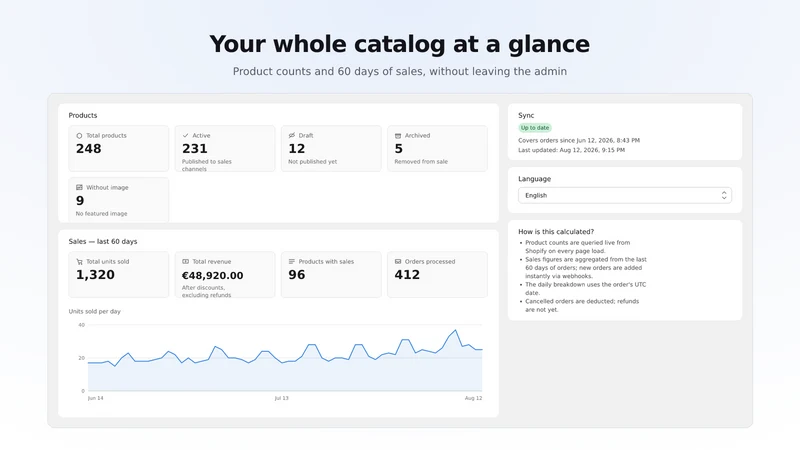
Task: Click the Orders processed inbox icon
Action: click(398, 262)
